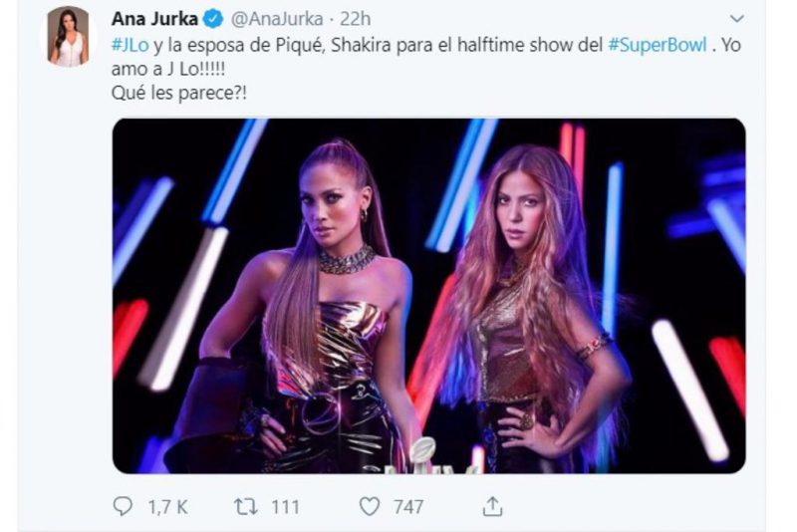
Task: Click the 'esposa de Piqué' phrase
Action: tap(255, 45)
